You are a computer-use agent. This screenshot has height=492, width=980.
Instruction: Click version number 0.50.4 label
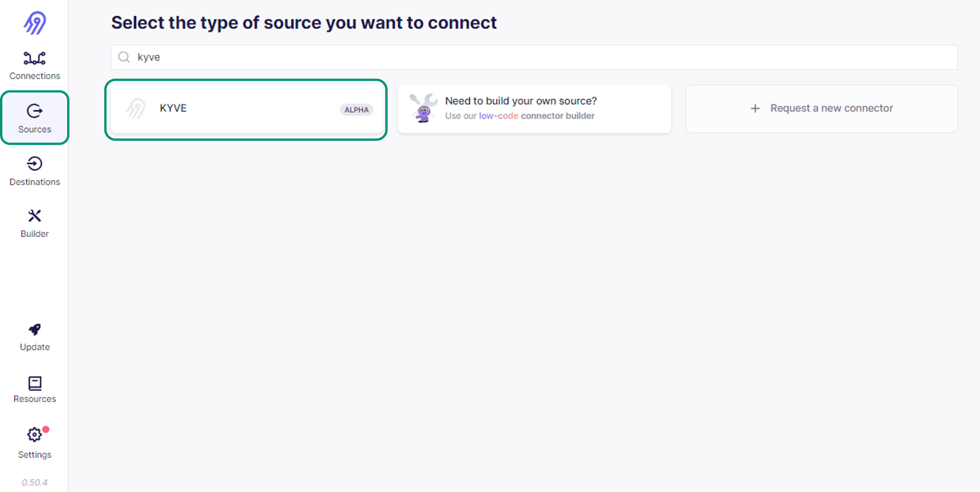pos(35,482)
